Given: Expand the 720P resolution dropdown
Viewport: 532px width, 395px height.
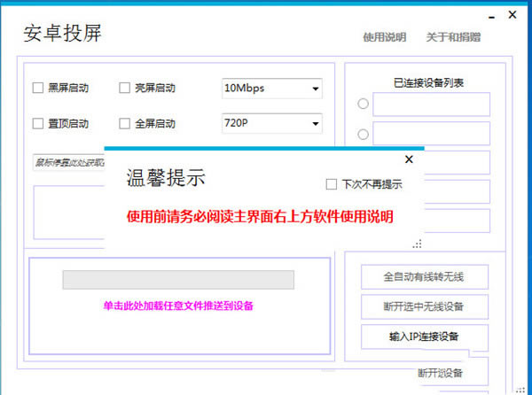Looking at the screenshot, I should (x=315, y=123).
